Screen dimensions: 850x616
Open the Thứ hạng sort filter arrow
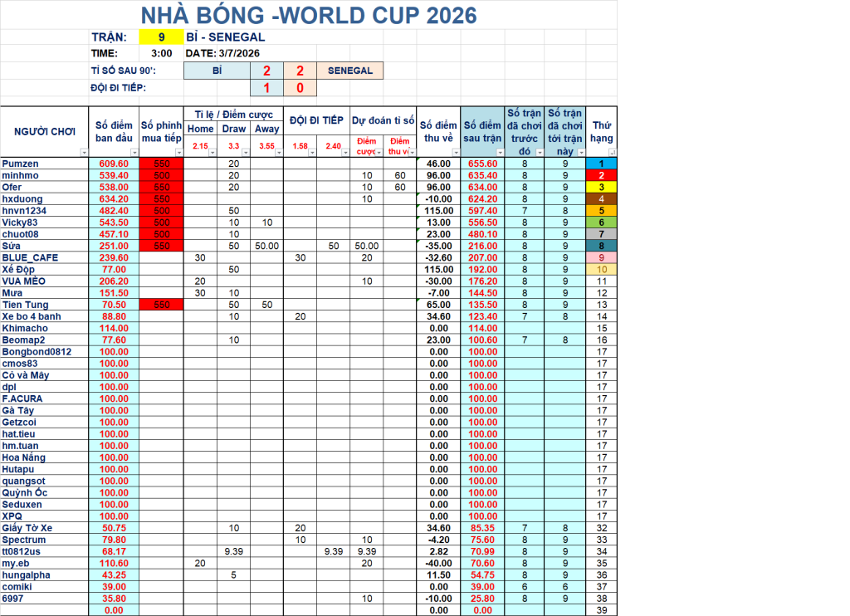[613, 153]
